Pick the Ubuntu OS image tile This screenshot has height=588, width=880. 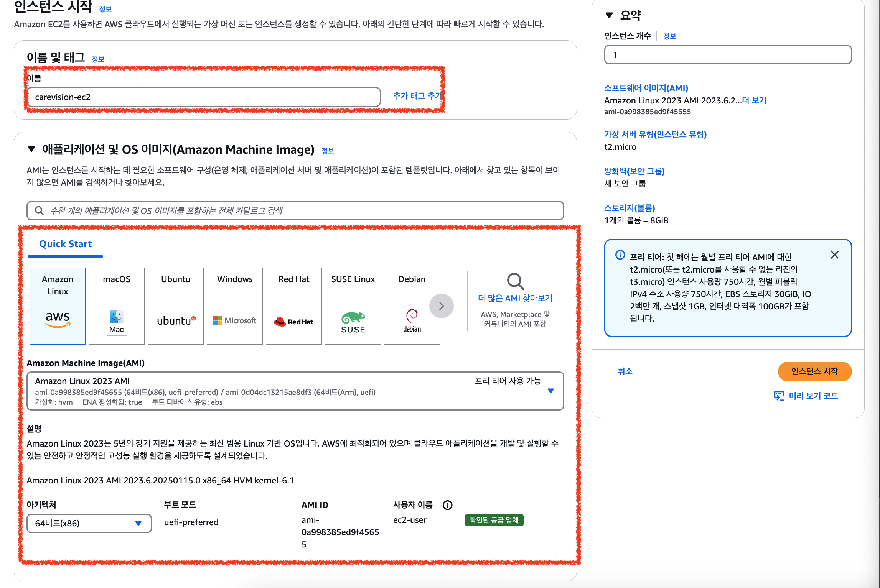(176, 305)
